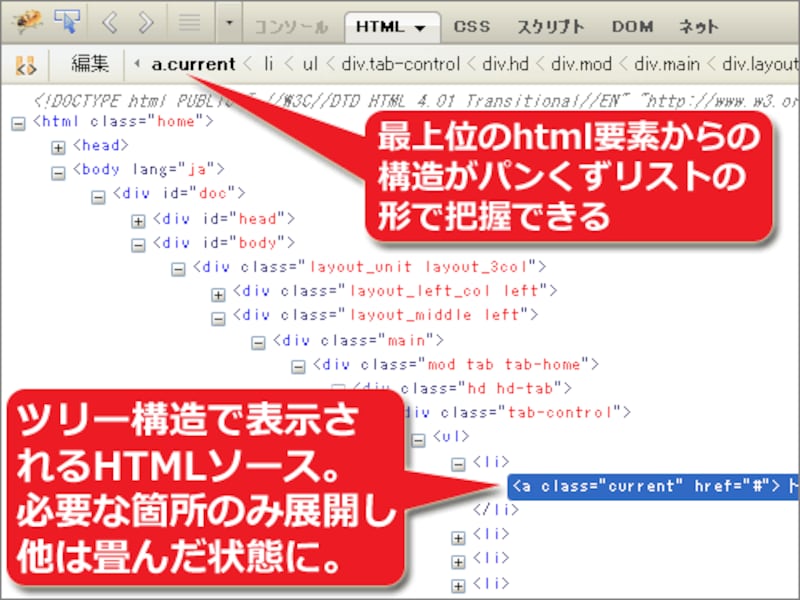This screenshot has height=600, width=800.
Task: Expand the head node
Action: [x=58, y=147]
